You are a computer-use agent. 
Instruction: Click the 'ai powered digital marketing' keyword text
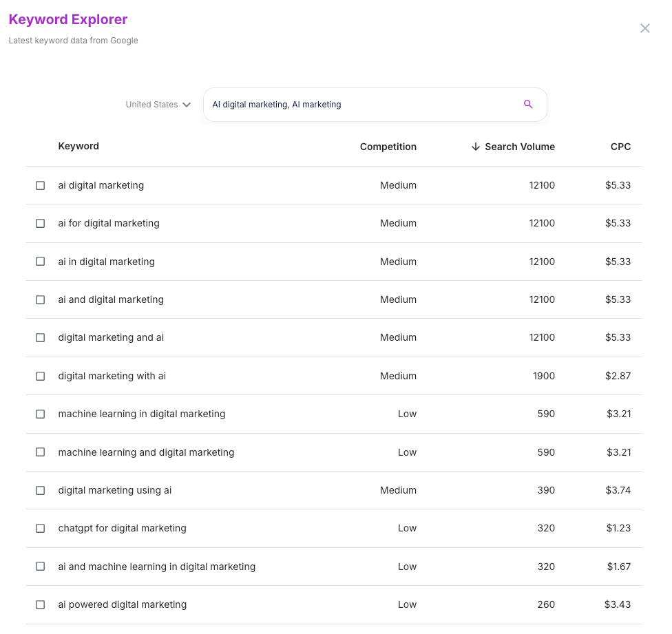click(x=123, y=604)
